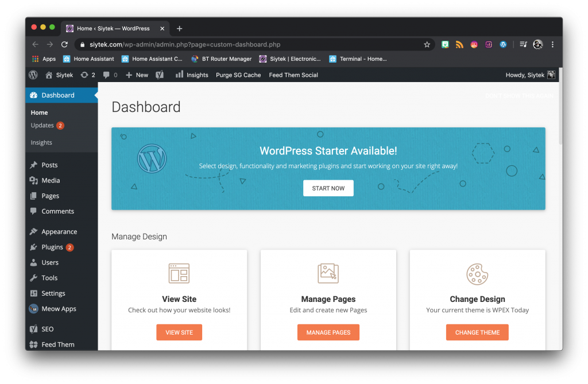Image resolution: width=588 pixels, height=384 pixels.
Task: Click the Change Design palette icon
Action: click(x=477, y=274)
